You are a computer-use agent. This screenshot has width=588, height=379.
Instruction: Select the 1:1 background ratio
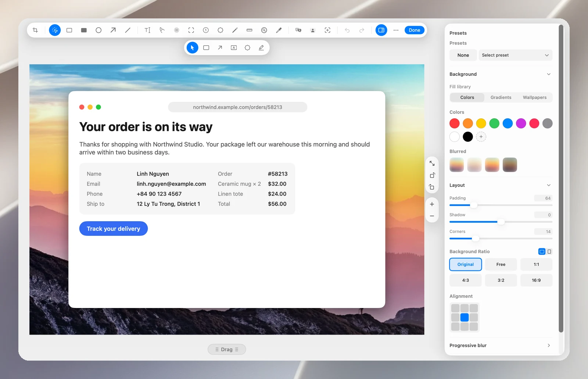pos(536,265)
